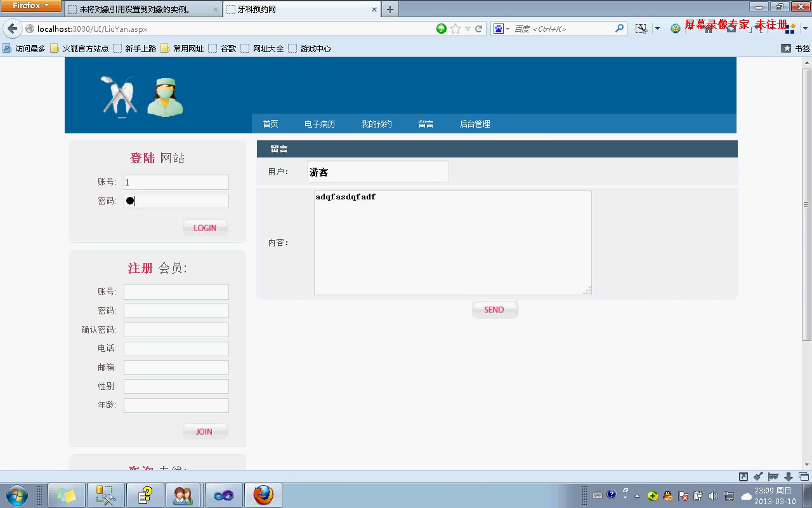Viewport: 812px width, 508px height.
Task: Open downloads arrow in add-on bar
Action: click(789, 476)
